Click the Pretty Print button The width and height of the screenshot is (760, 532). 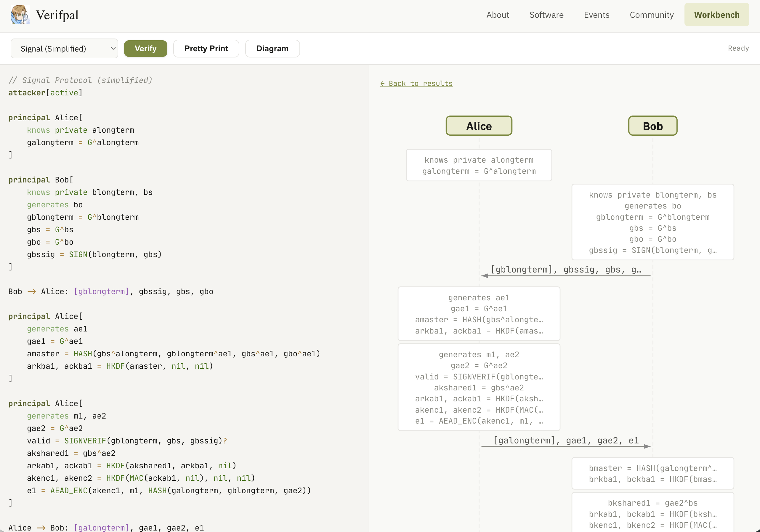pos(206,49)
